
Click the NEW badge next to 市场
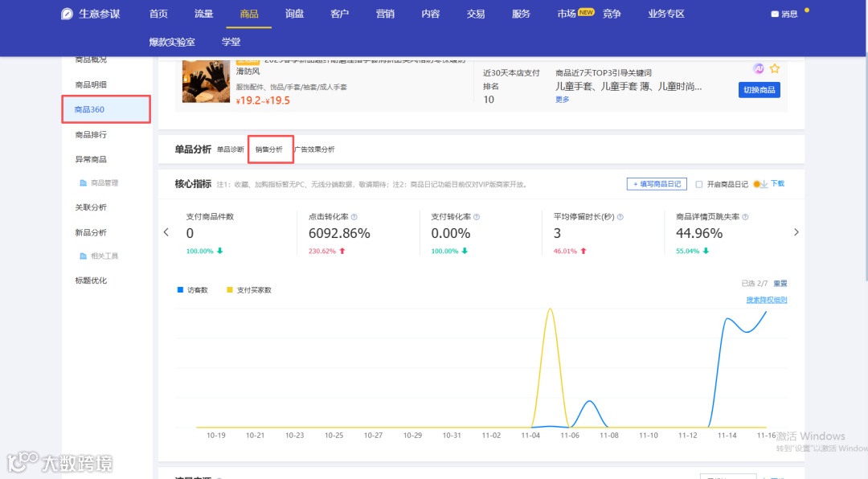point(586,11)
